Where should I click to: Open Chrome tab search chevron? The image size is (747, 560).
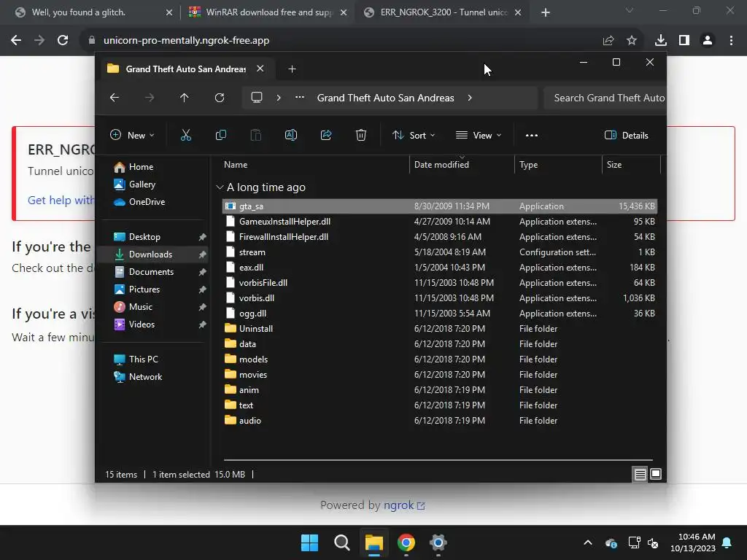click(x=630, y=10)
